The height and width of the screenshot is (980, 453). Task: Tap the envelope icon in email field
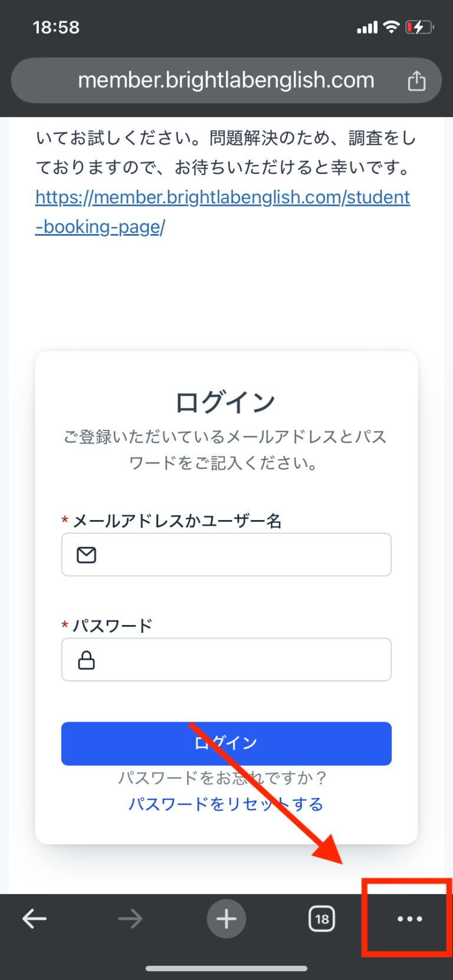tap(87, 555)
